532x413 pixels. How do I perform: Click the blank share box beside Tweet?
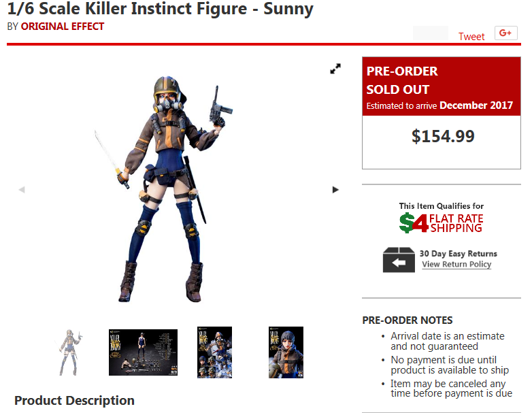pos(431,33)
